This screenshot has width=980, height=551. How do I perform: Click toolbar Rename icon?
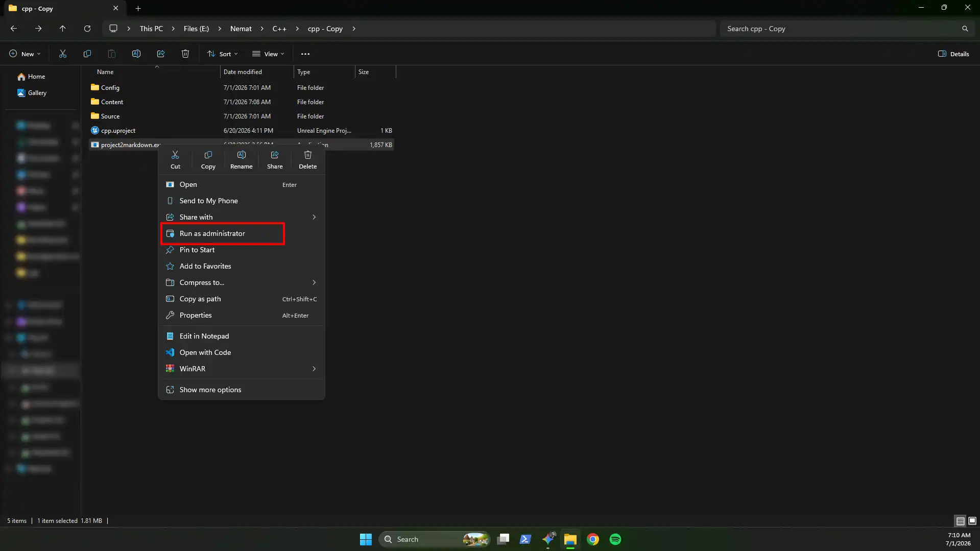pyautogui.click(x=136, y=54)
